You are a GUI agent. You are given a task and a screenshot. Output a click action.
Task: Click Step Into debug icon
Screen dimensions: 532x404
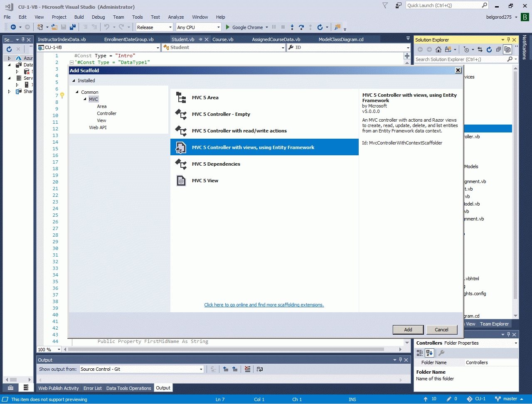292,27
